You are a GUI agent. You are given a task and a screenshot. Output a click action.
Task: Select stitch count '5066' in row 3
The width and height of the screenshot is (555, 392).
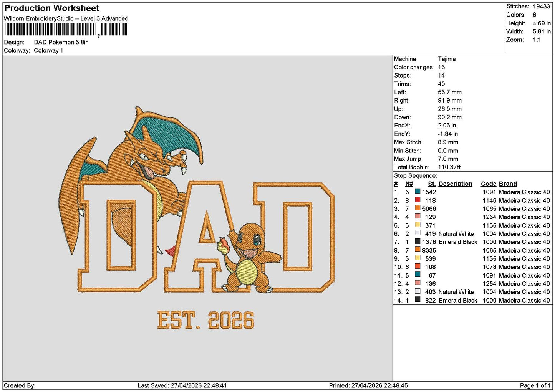point(429,209)
